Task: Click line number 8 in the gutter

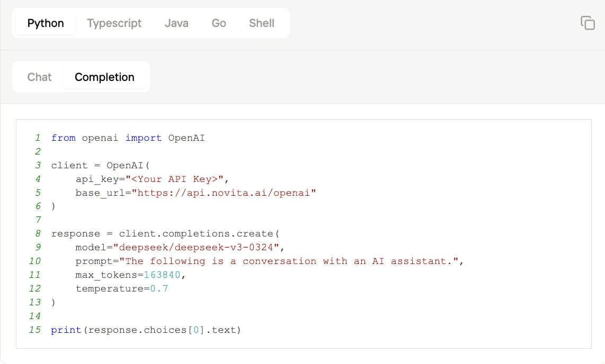Action: (38, 234)
